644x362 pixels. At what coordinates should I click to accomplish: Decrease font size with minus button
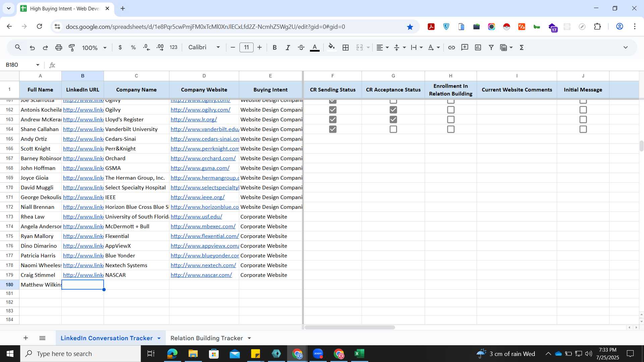tap(233, 48)
